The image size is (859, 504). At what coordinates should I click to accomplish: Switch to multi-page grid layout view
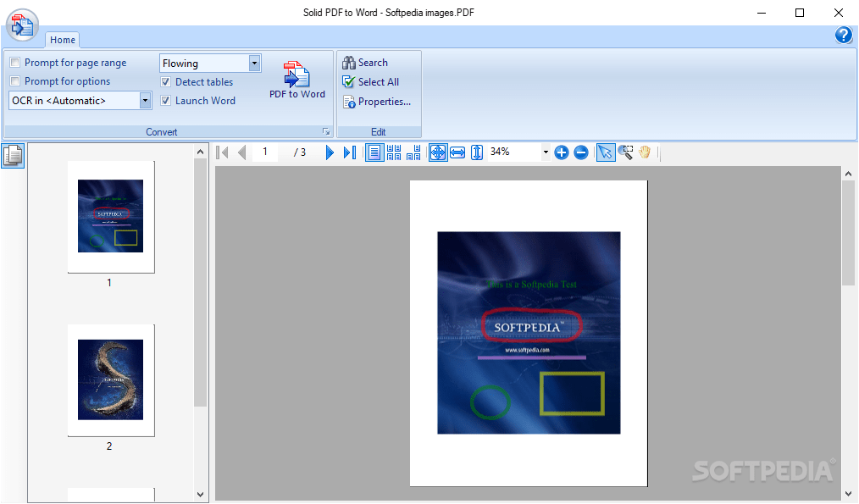tap(394, 152)
